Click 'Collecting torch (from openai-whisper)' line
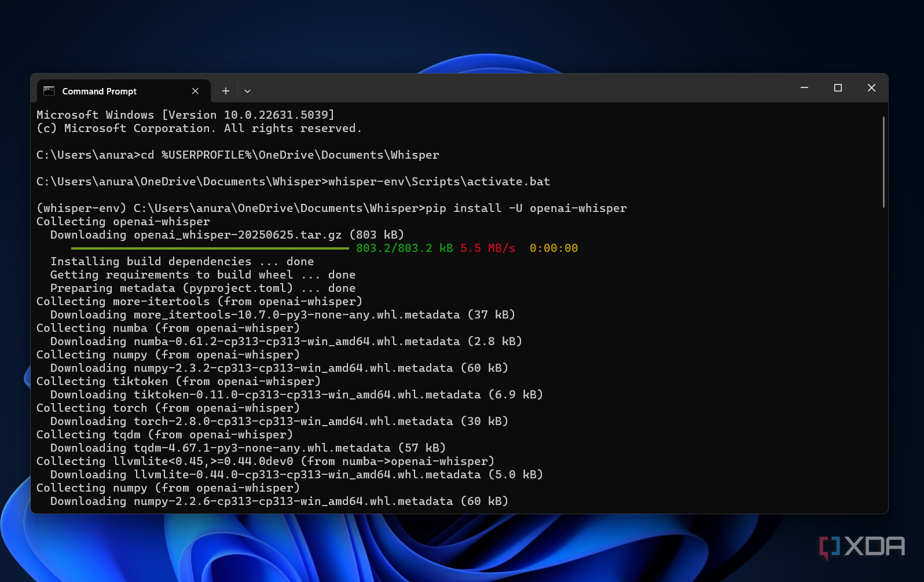This screenshot has height=582, width=924. [x=168, y=408]
